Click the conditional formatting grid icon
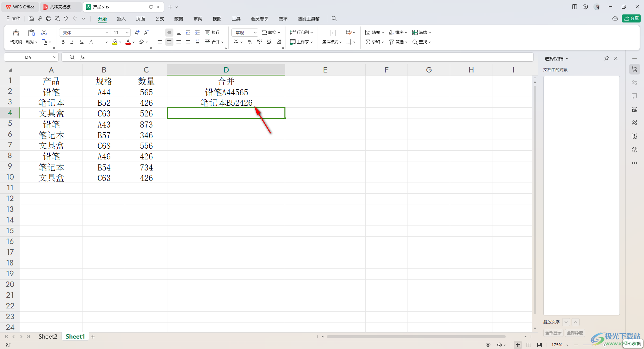 332,33
